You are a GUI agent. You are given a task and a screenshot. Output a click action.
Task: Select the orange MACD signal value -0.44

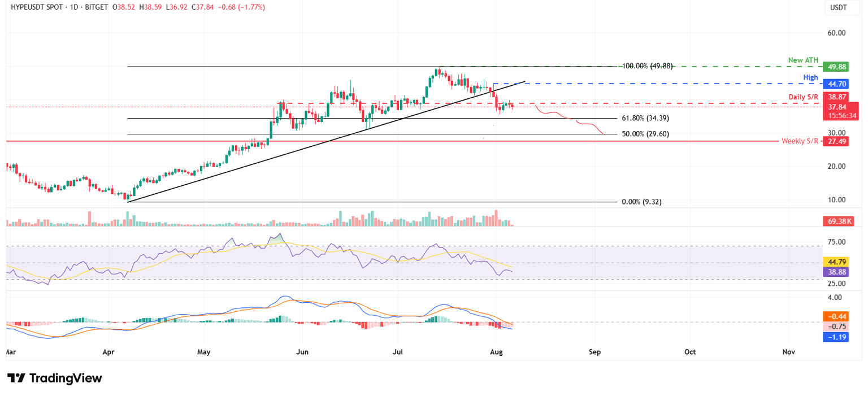[x=836, y=316]
